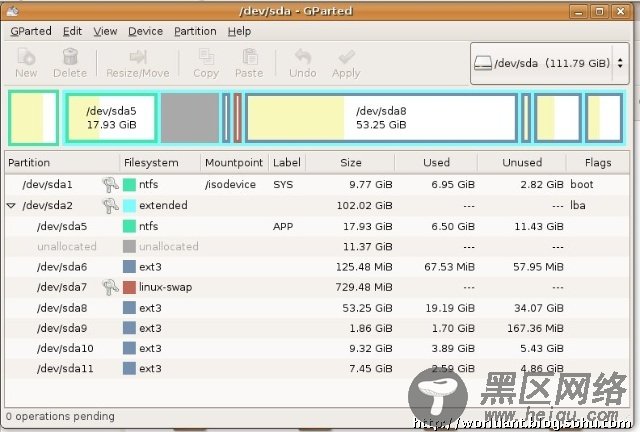Click the 729.48 MiB size value
This screenshot has width=640, height=432.
pyautogui.click(x=364, y=287)
